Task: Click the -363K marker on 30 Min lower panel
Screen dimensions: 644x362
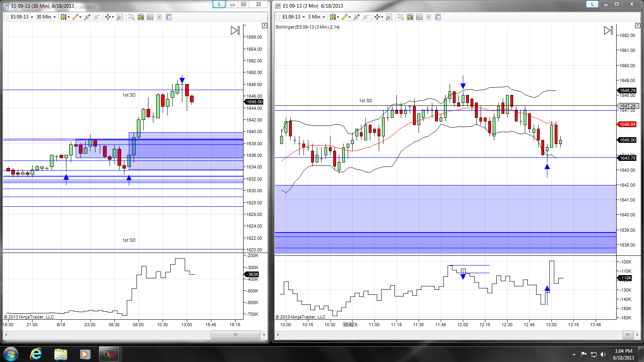Action: (252, 274)
